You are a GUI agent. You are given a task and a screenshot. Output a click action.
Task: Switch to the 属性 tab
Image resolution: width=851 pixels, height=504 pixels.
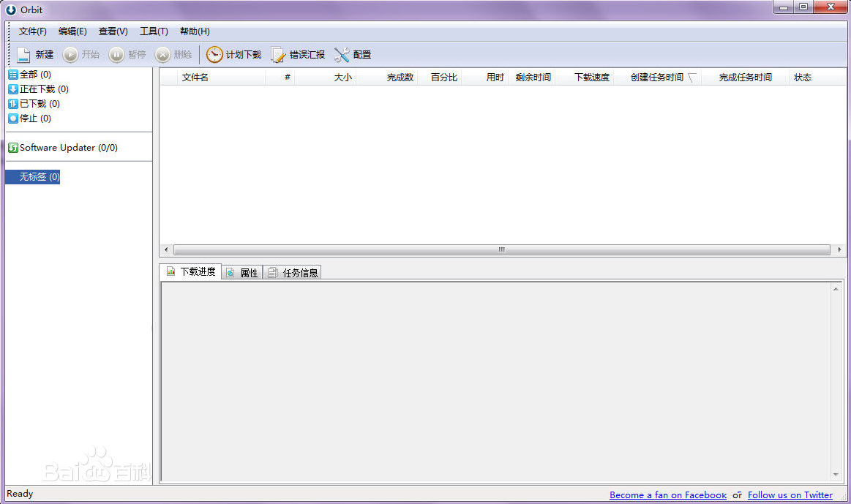tap(243, 272)
